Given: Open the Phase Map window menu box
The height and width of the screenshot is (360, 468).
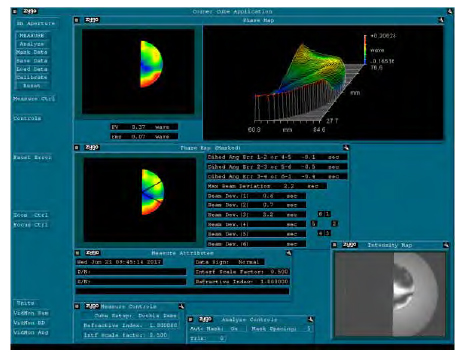Looking at the screenshot, I should pyautogui.click(x=77, y=20).
